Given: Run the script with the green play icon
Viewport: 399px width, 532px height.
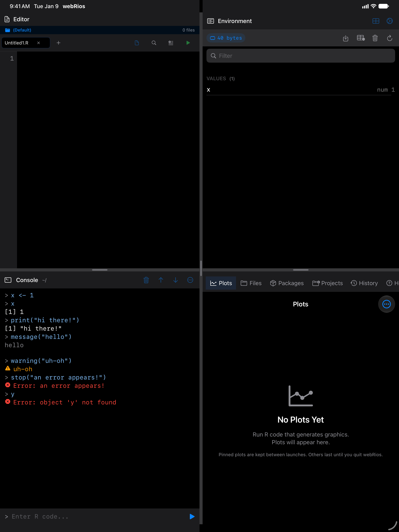Looking at the screenshot, I should [x=188, y=43].
